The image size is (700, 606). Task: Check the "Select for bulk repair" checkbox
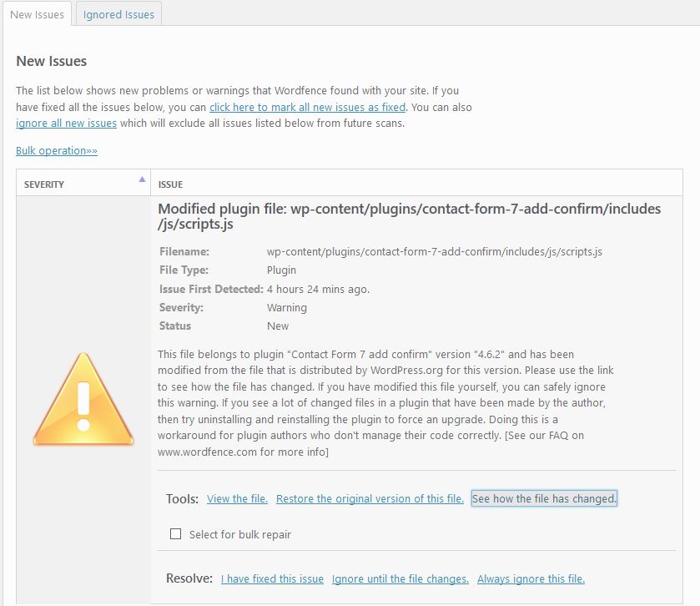point(176,533)
